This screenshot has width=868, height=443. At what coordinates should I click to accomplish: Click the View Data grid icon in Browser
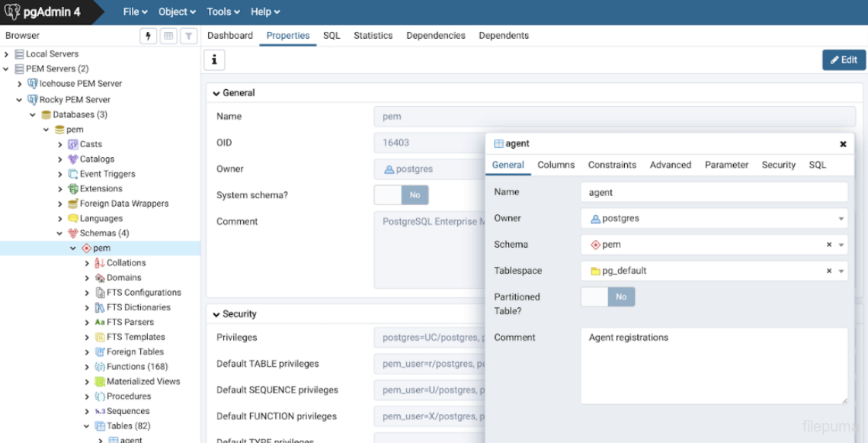(x=168, y=36)
